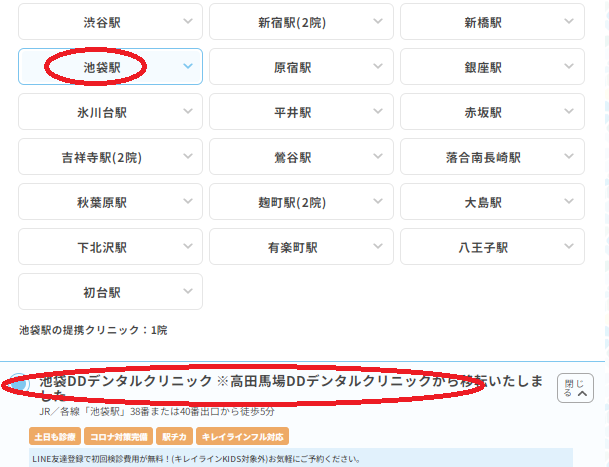Expand the 秋葉原駅 station dropdown
609x467 pixels.
110,202
